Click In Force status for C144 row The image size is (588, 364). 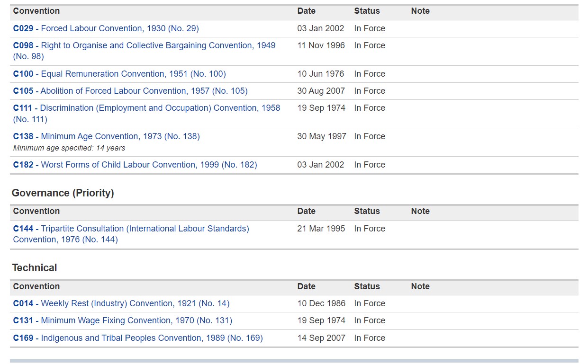[370, 229]
